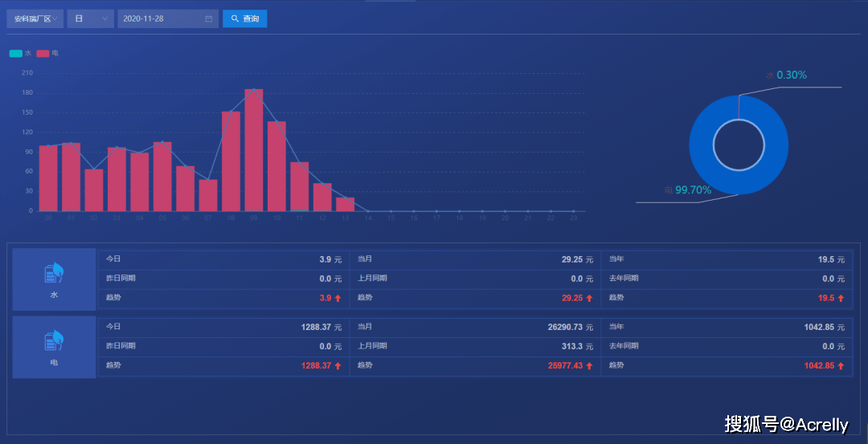Click the water 水 category icon
The image size is (868, 444).
[x=54, y=274]
